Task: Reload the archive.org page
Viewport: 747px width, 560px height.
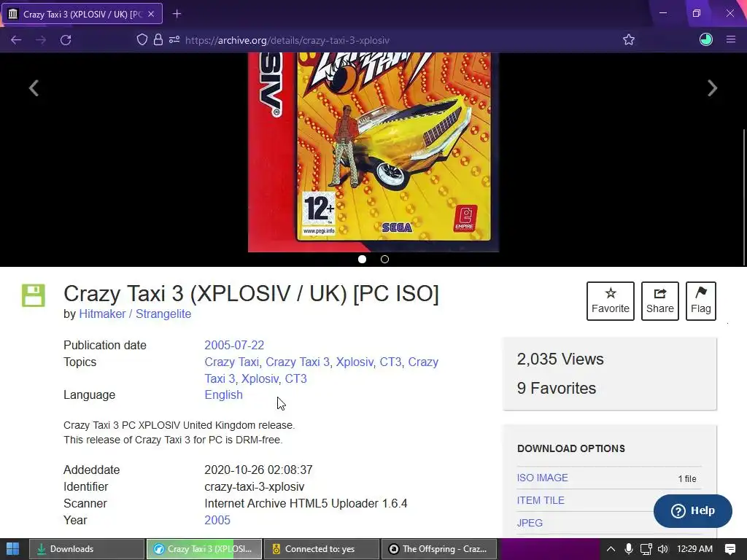Action: 66,40
